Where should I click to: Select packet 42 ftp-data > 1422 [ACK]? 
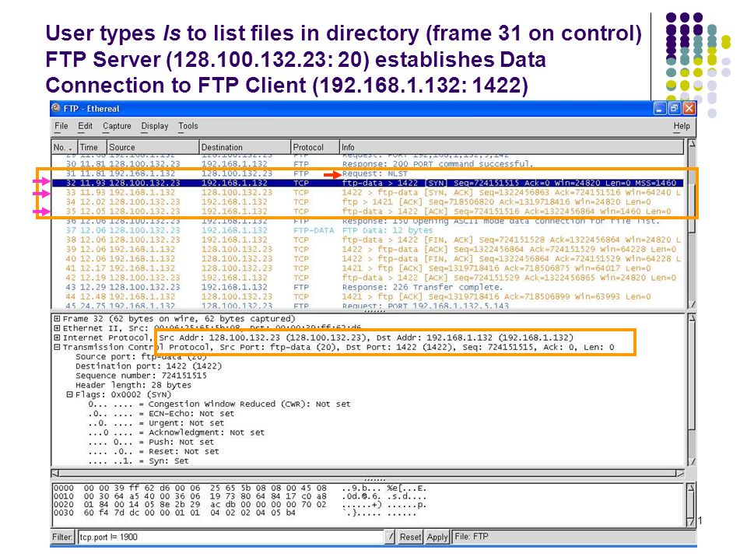tap(369, 278)
